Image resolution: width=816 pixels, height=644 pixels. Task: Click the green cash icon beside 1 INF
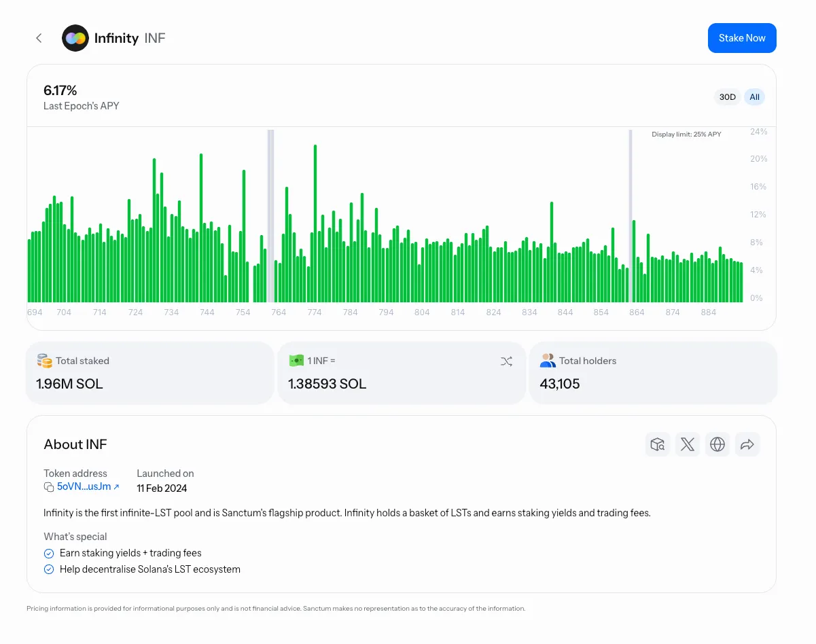click(x=296, y=361)
